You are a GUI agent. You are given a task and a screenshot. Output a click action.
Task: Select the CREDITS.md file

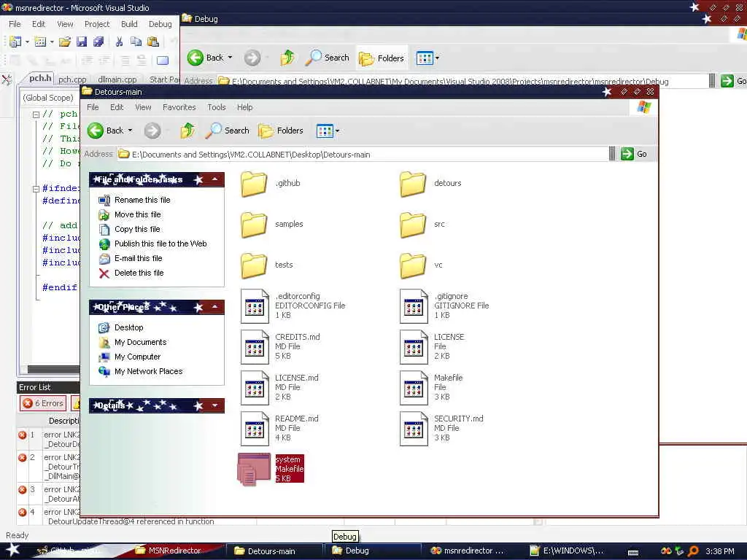281,346
